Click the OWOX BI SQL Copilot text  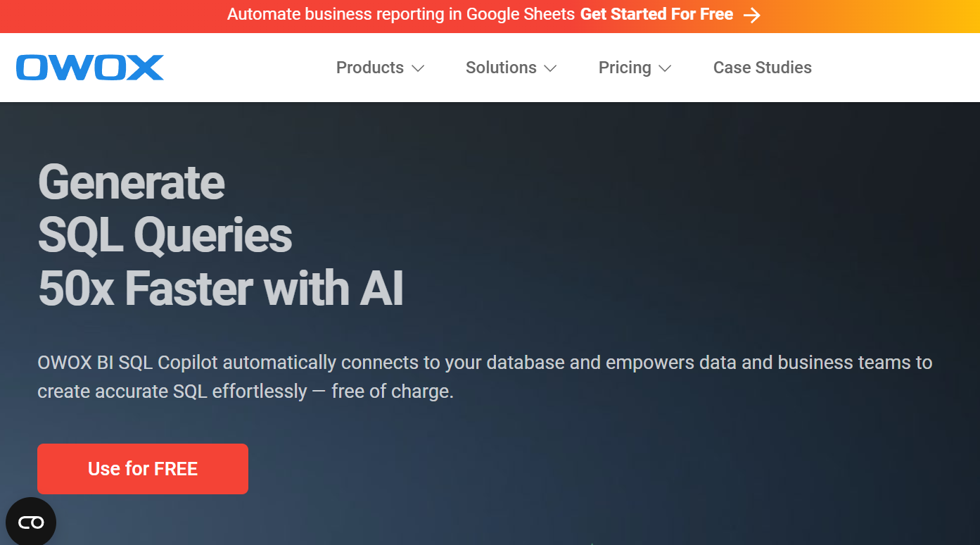point(128,363)
